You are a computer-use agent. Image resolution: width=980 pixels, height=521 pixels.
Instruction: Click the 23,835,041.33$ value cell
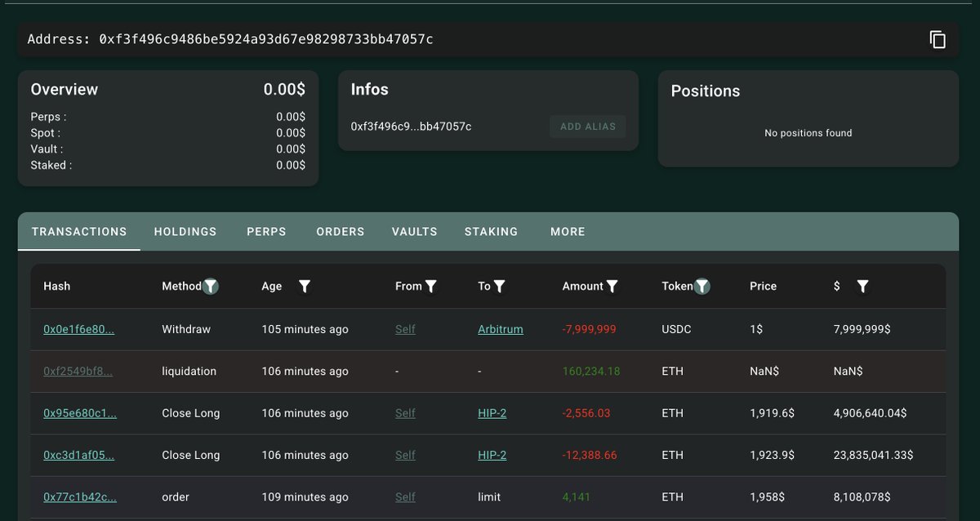[873, 455]
